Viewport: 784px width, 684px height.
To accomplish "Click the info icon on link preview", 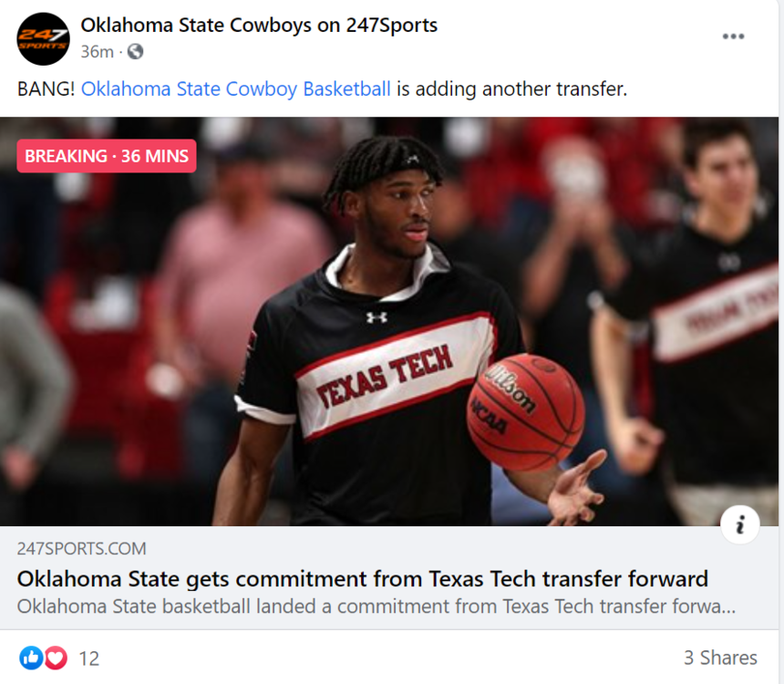I will pyautogui.click(x=739, y=524).
